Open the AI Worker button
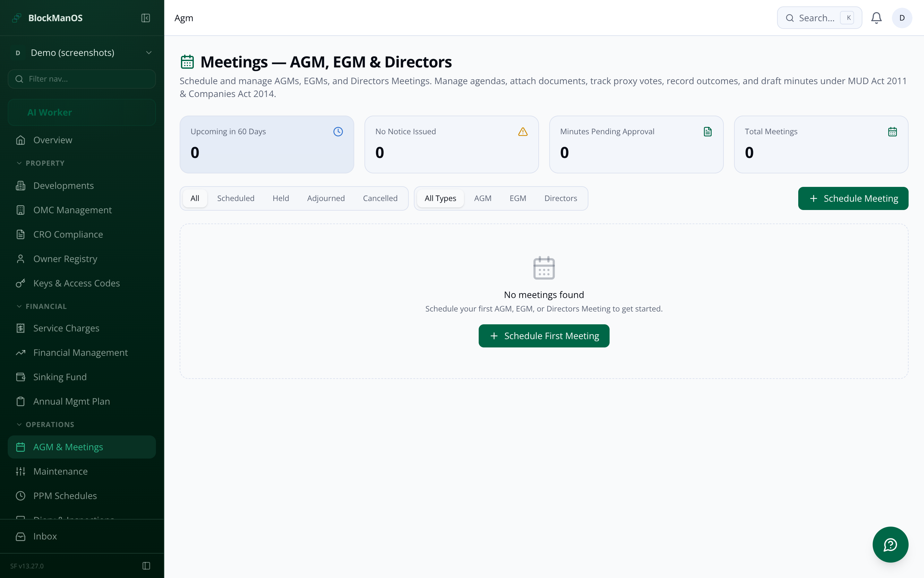 point(82,112)
